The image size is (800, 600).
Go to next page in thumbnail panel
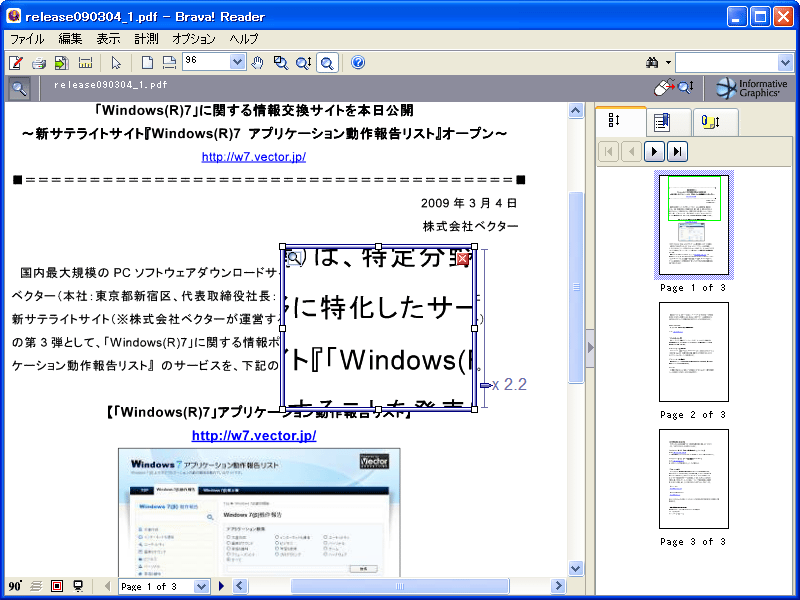coord(655,152)
